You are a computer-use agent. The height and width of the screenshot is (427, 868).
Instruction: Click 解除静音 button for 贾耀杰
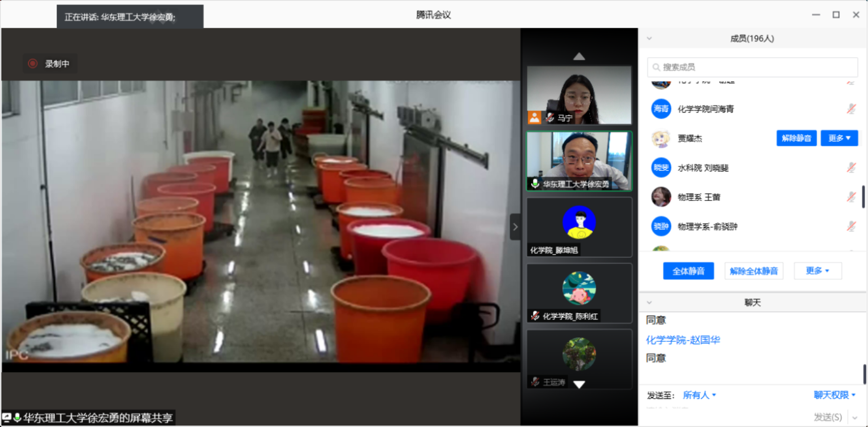click(796, 138)
